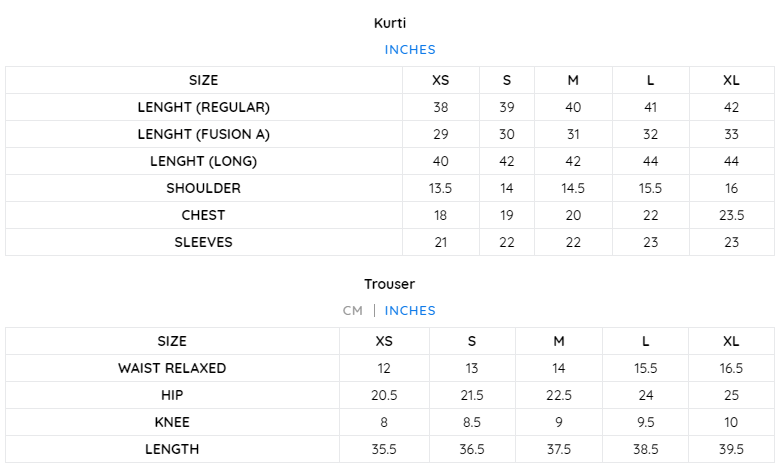This screenshot has width=781, height=473.
Task: Select the M column header in Trouser table
Action: [x=559, y=341]
